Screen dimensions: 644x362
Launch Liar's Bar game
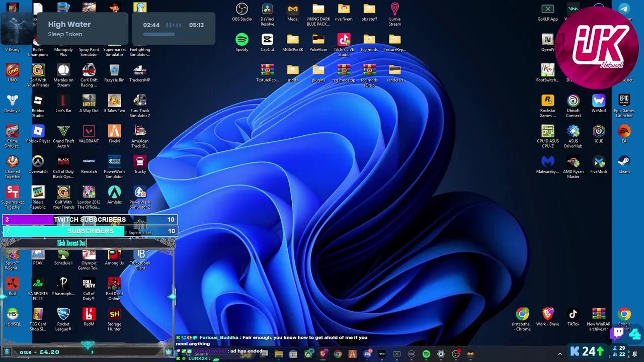point(63,104)
